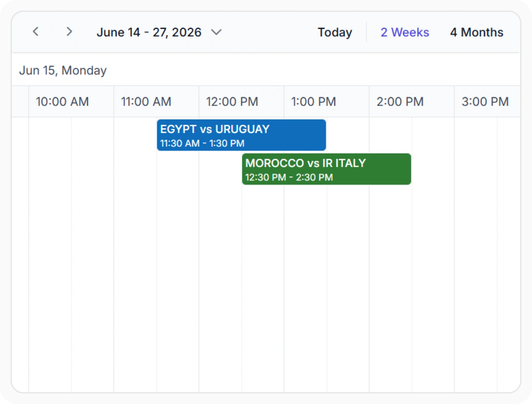Viewport: 532px width, 404px height.
Task: Go to previous date range arrow
Action: 35,32
